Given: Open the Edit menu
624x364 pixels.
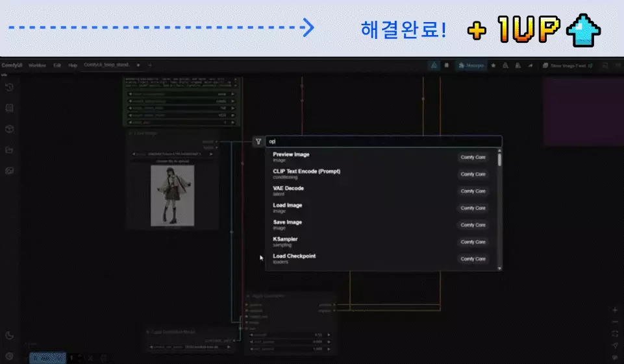Looking at the screenshot, I should pyautogui.click(x=57, y=66).
